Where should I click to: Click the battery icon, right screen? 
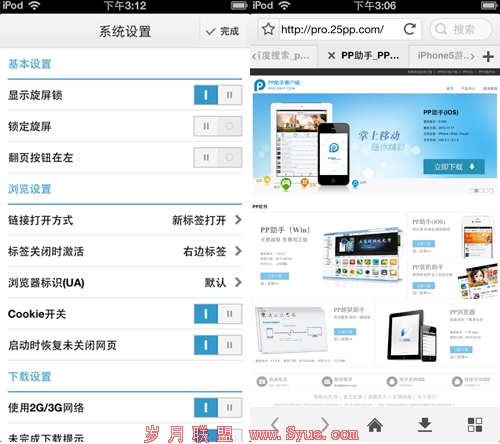click(490, 6)
